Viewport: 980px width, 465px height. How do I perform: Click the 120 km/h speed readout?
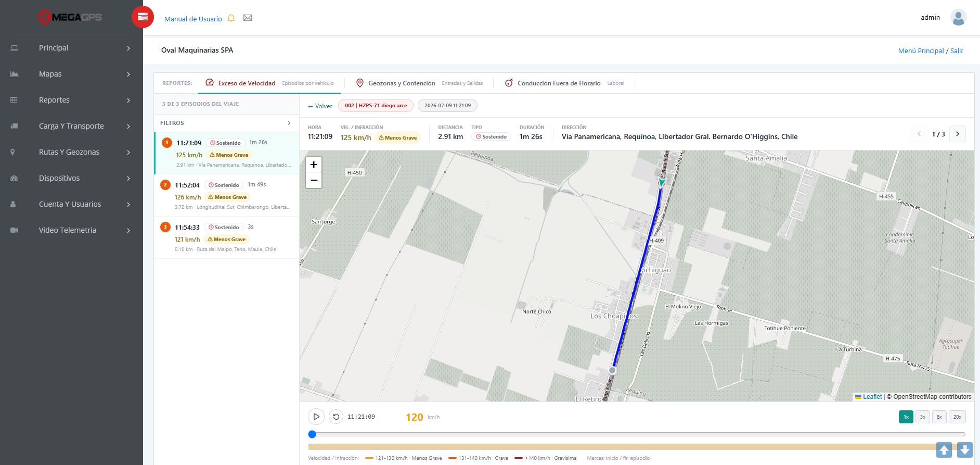pos(422,417)
